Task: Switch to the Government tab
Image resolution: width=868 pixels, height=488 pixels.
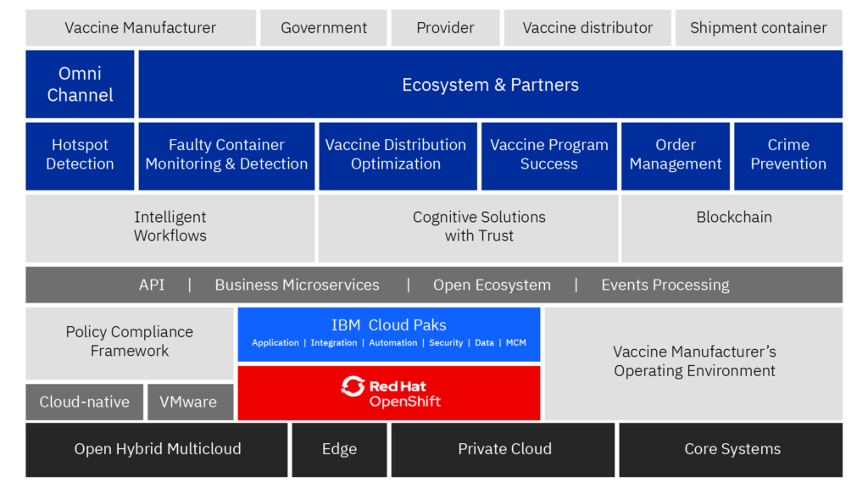Action: 323,27
